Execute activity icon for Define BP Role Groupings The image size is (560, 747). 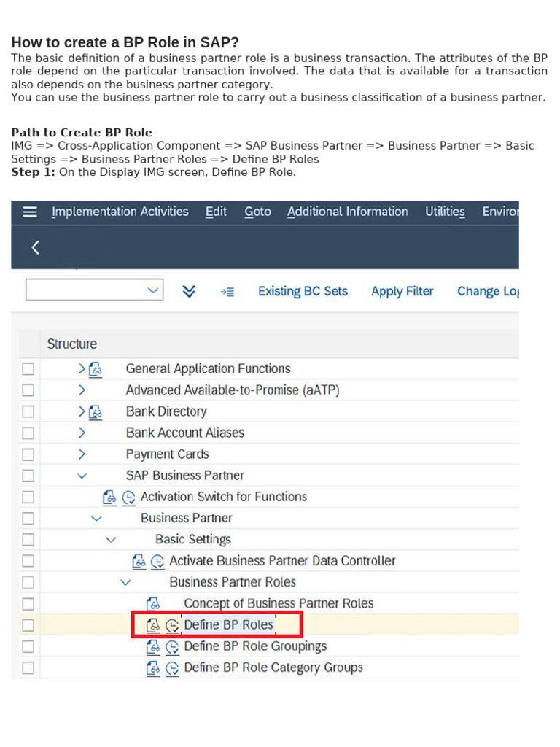click(172, 647)
